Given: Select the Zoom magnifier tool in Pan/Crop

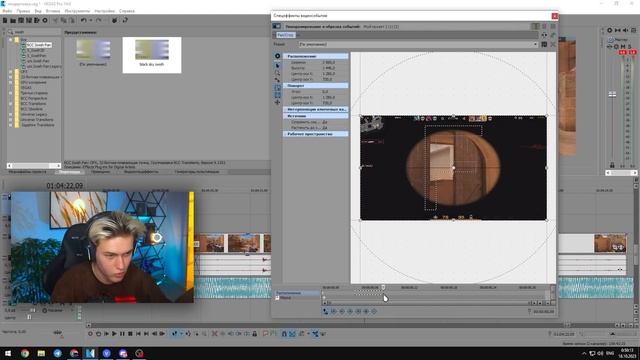Looking at the screenshot, I should point(278,72).
